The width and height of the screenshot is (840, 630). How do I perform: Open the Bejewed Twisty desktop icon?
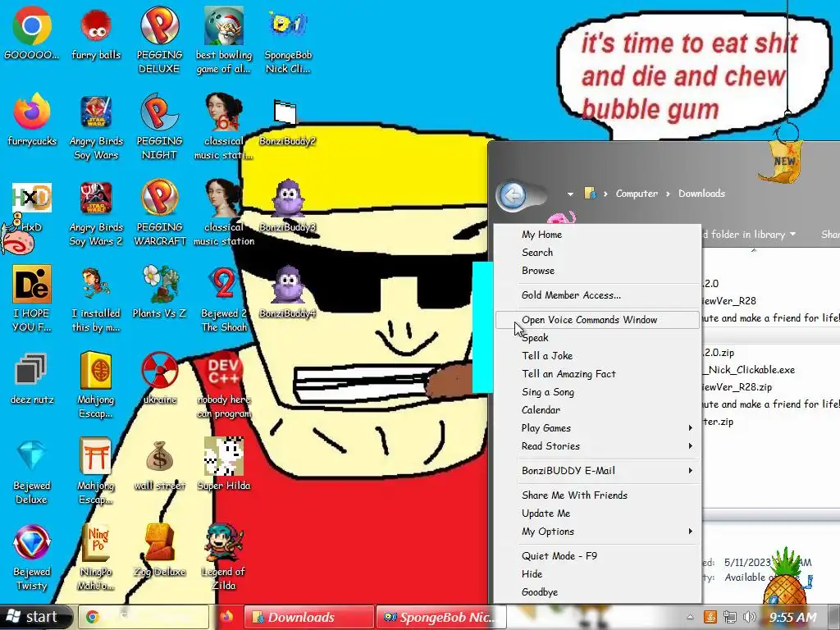[x=32, y=557]
